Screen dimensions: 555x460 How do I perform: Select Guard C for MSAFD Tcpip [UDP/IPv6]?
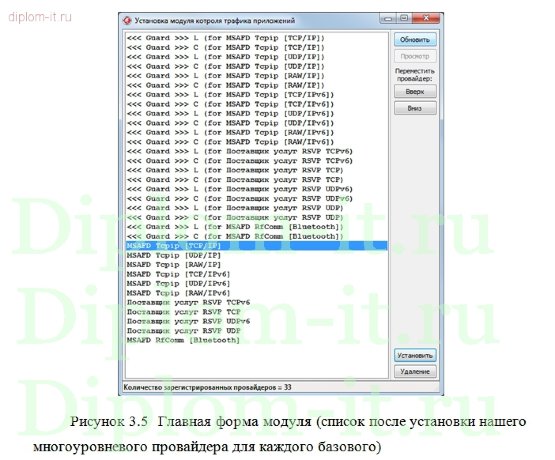point(256,123)
